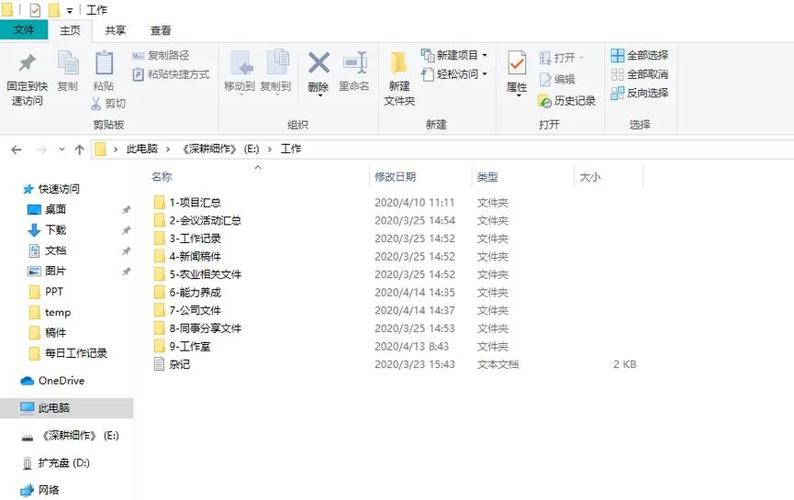
Task: Open Properties using the checkmark icon
Action: point(516,64)
